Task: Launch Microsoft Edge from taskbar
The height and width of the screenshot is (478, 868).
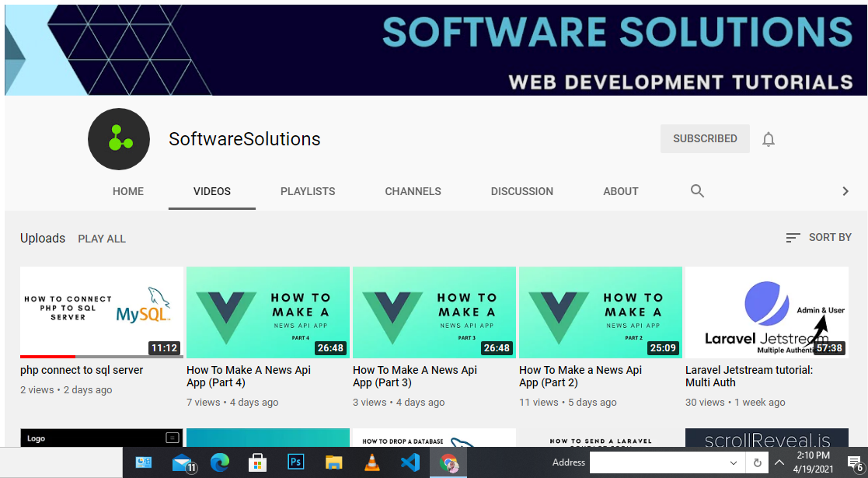Action: click(x=220, y=462)
